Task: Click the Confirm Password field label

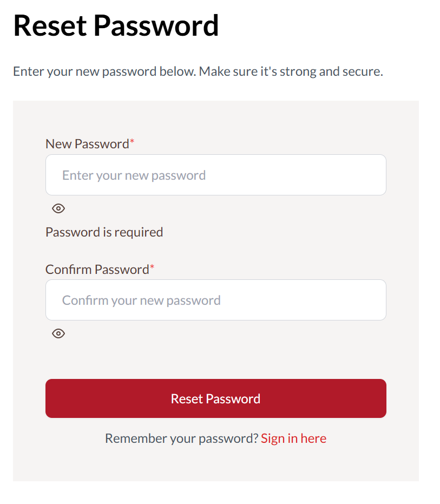Action: pyautogui.click(x=97, y=269)
